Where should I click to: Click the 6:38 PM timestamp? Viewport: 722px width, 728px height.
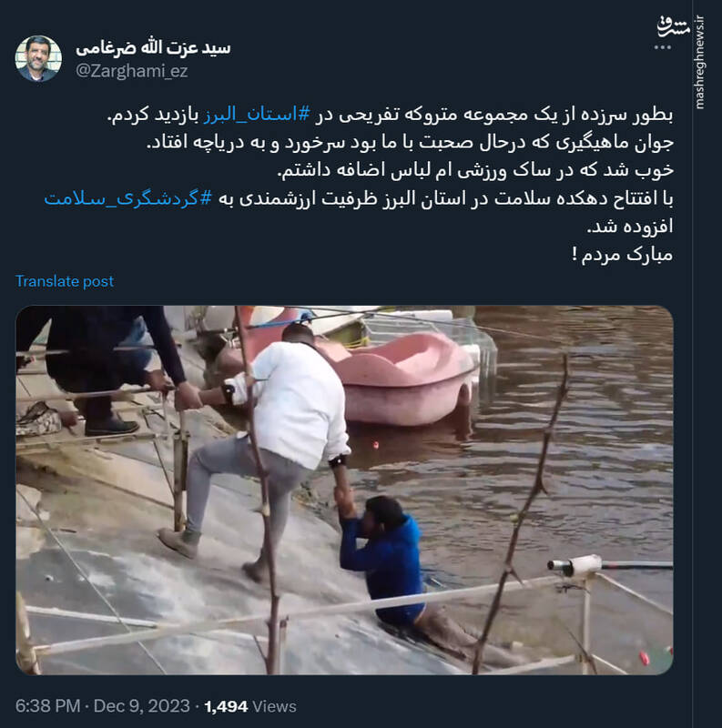pos(48,706)
